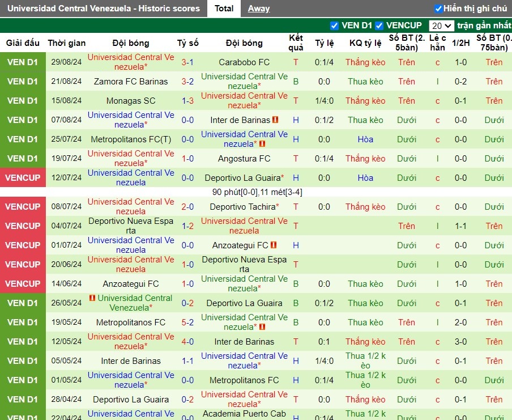
Task: Open Carabobo FC team link
Action: point(244,62)
